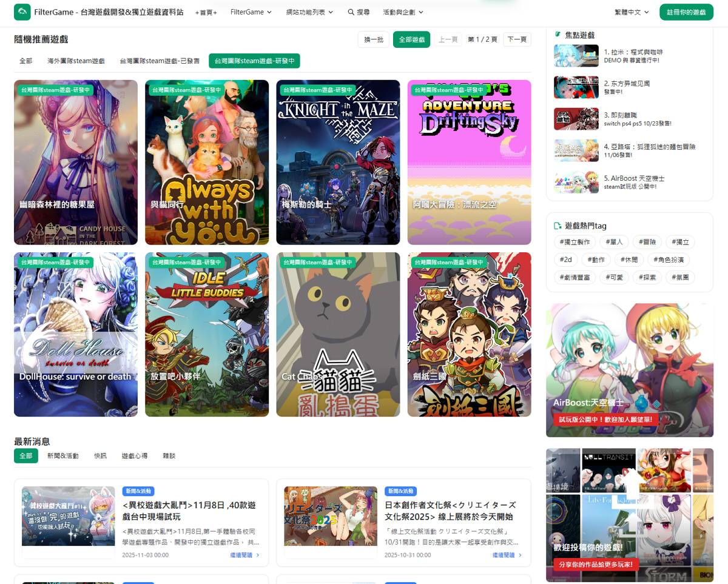
Task: Click the 遊戲熱門tag section icon
Action: 558,226
